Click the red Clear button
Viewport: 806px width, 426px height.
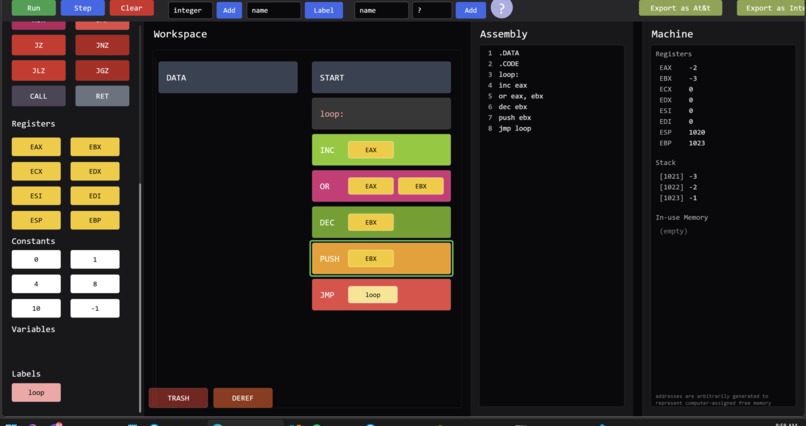click(132, 8)
